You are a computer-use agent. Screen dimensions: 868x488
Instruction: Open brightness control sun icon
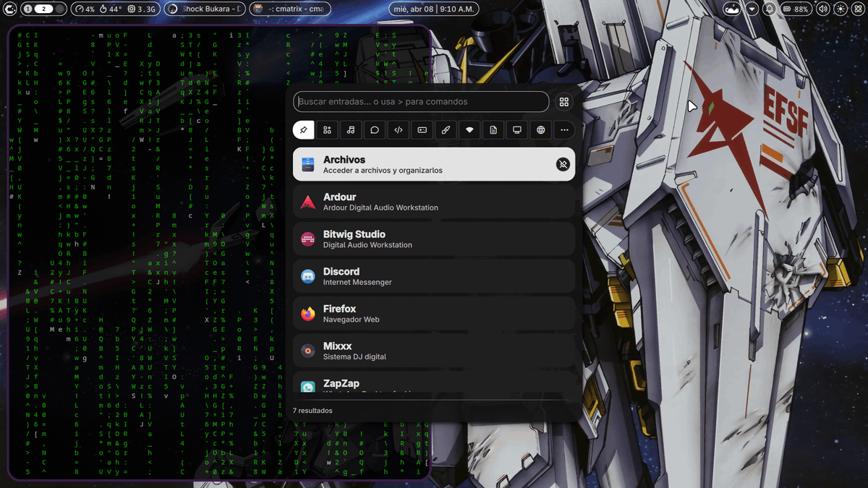click(840, 9)
